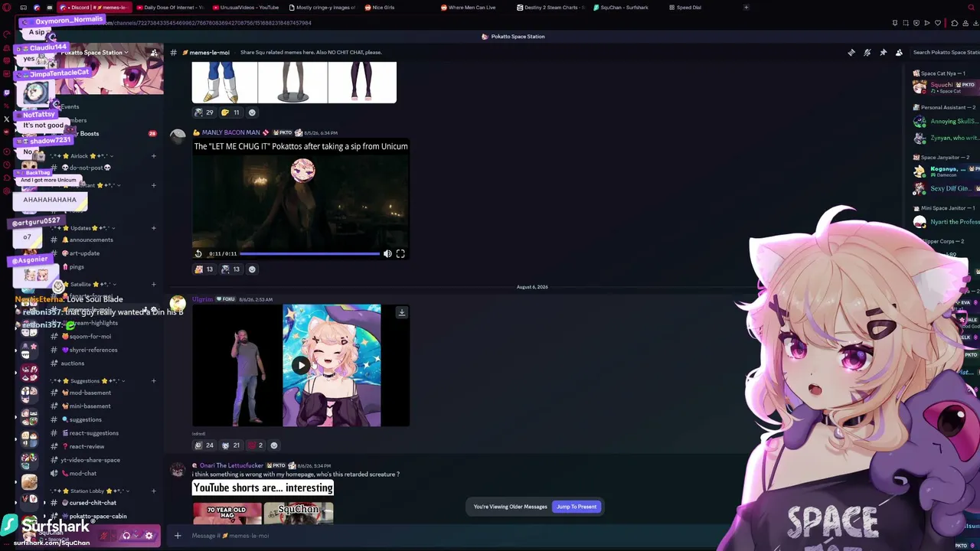Screen dimensions: 980x551
Task: Open MANLY BACON MAN user profile name
Action: [x=230, y=132]
